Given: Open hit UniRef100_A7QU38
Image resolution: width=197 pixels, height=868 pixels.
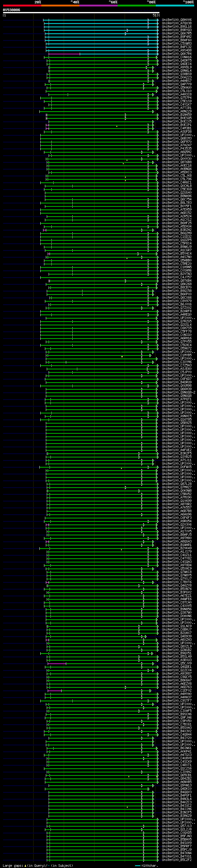Looking at the screenshot, I should (176, 23).
